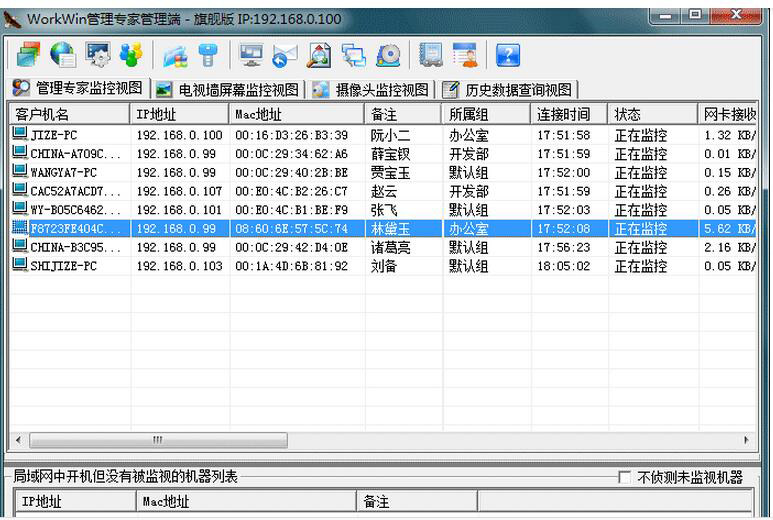Click the envelope reply message icon

tap(285, 55)
